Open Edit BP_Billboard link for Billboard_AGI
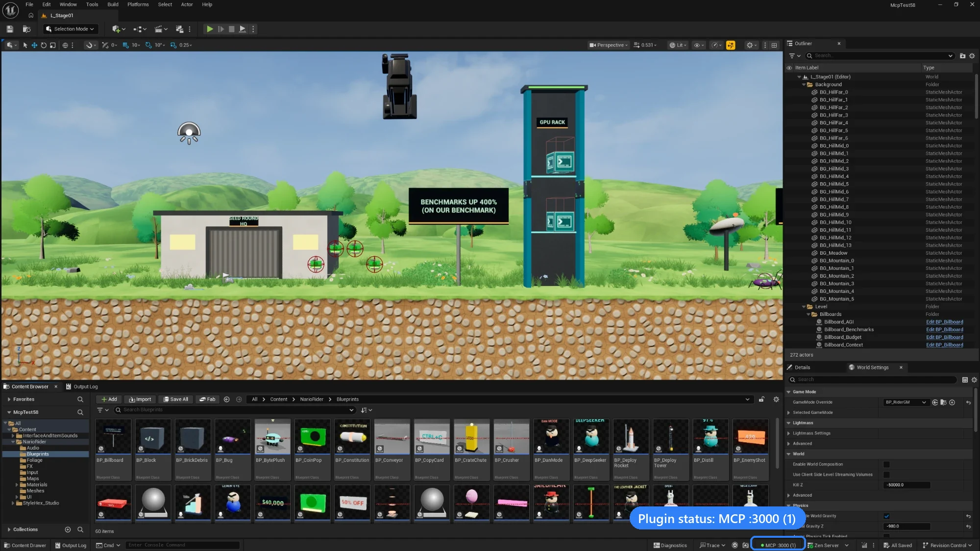Screen dimensions: 980x551 tap(944, 322)
